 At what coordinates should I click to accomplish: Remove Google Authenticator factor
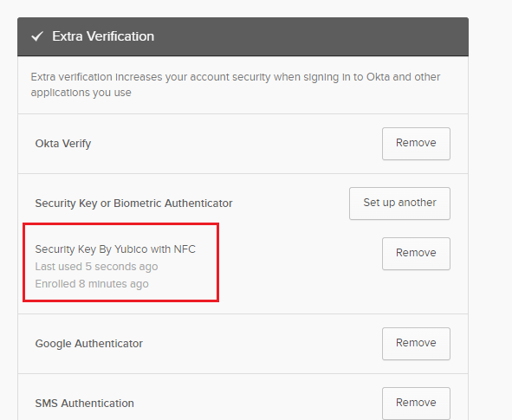416,344
